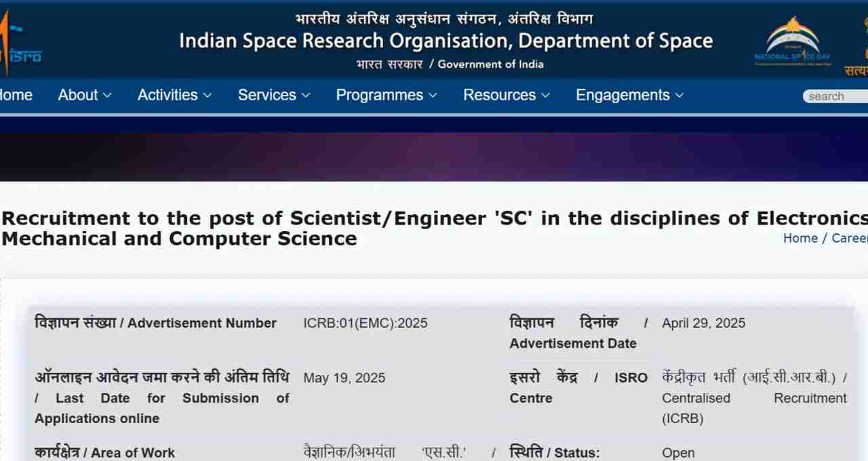Viewport: 868px width, 461px height.
Task: Expand the Services dropdown arrow
Action: [306, 96]
